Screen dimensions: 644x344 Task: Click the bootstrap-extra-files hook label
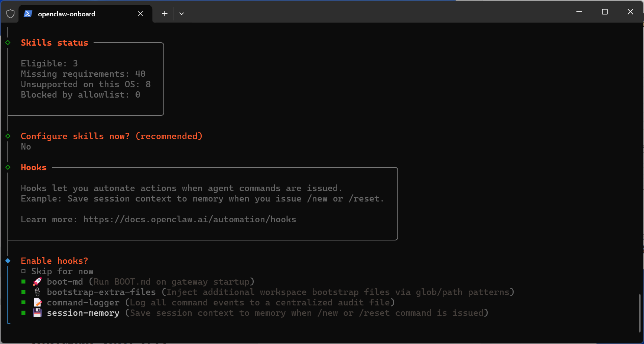pos(101,292)
